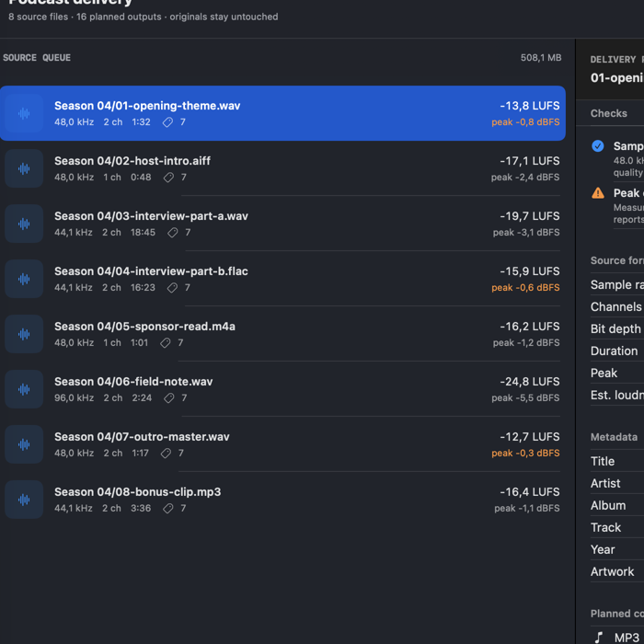The height and width of the screenshot is (644, 644).
Task: Click the music note icon beside MP3
Action: pyautogui.click(x=599, y=637)
